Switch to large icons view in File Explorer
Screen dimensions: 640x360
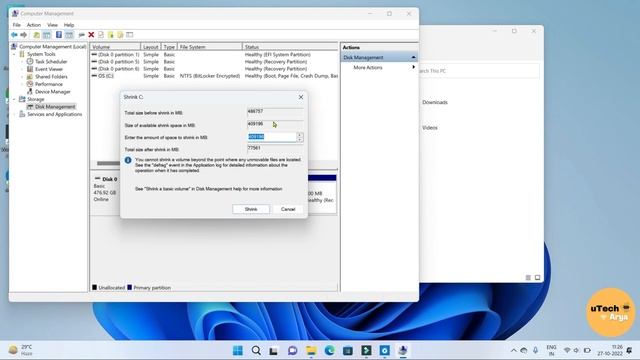click(537, 278)
